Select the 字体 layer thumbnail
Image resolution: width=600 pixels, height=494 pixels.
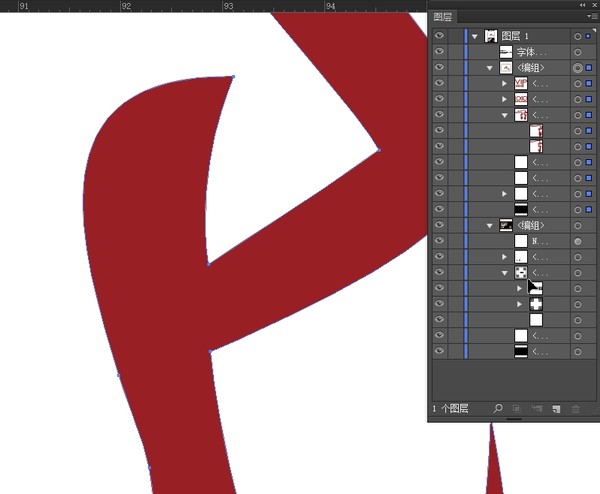pos(506,52)
